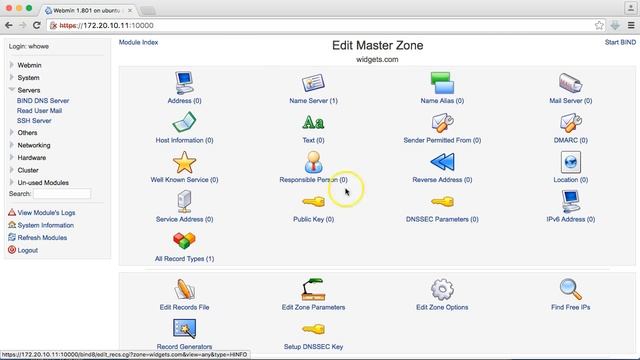The width and height of the screenshot is (640, 360).
Task: Open BIND DNS Server in sidebar
Action: point(43,100)
